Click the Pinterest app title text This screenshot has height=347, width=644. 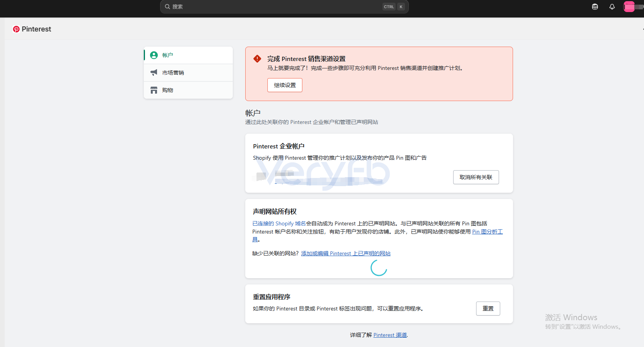coord(37,29)
